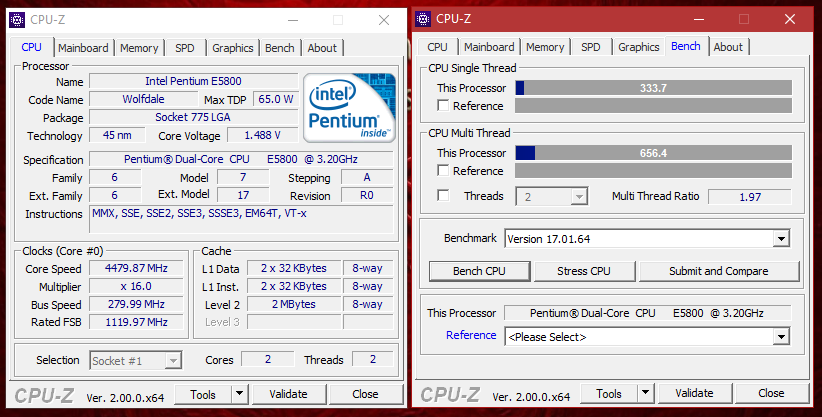
Task: Click the processor Name field Intel Pentium E5800
Action: (193, 81)
